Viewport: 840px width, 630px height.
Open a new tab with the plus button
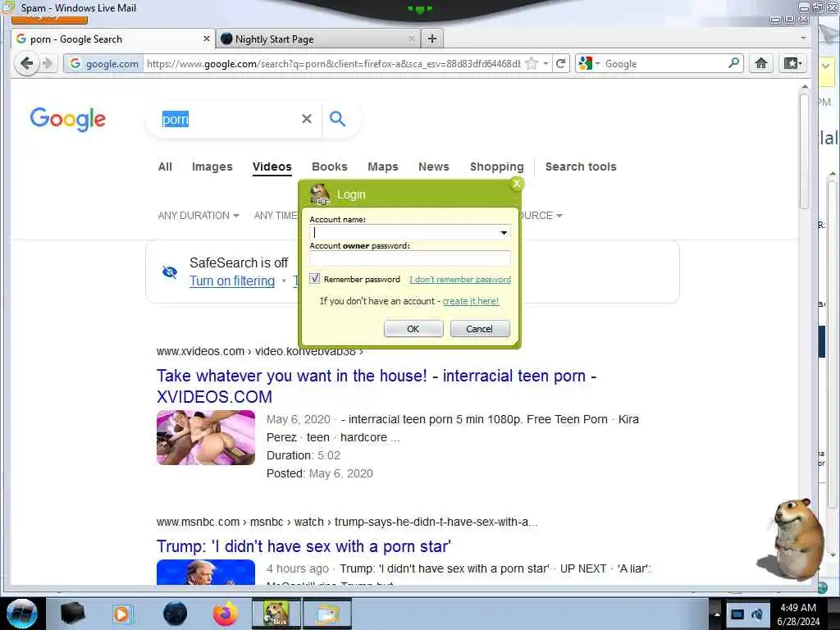tap(432, 39)
